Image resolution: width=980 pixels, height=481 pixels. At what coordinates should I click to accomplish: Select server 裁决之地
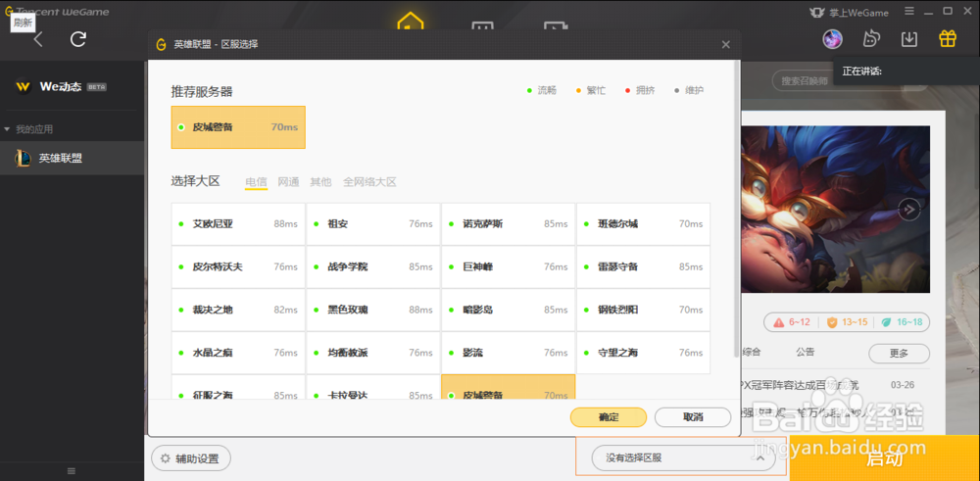tap(238, 310)
